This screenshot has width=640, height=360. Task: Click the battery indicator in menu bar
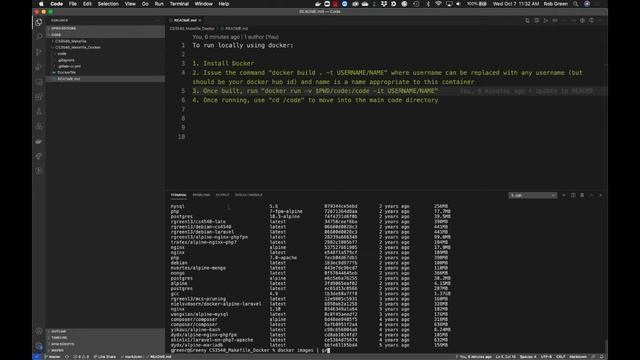[x=477, y=4]
